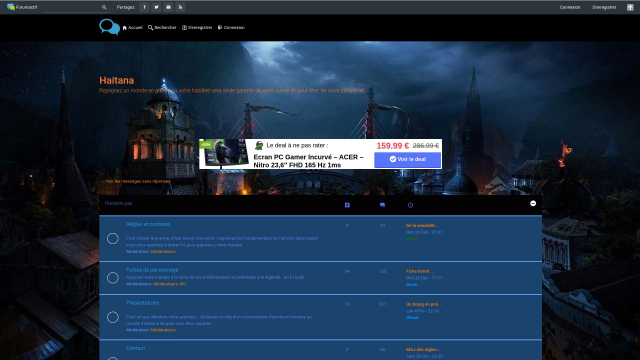Click the messages column icon in header
640x360 pixels.
click(382, 205)
